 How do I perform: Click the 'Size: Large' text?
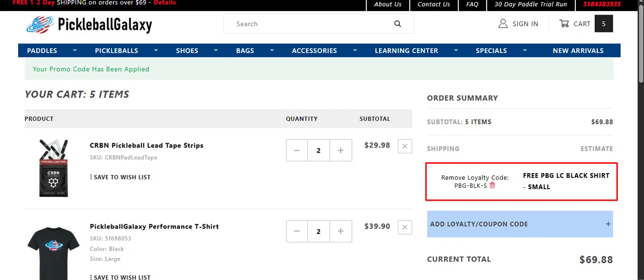[x=105, y=259]
